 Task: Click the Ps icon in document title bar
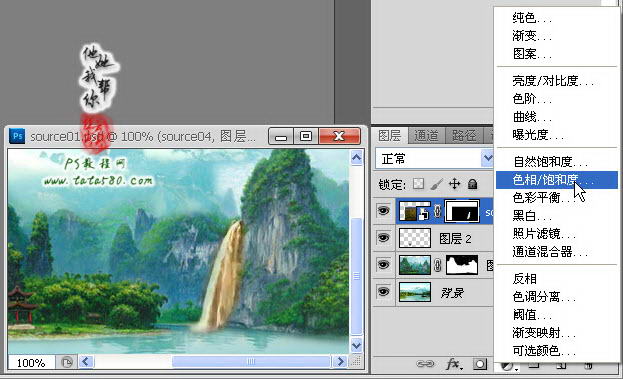tap(17, 136)
